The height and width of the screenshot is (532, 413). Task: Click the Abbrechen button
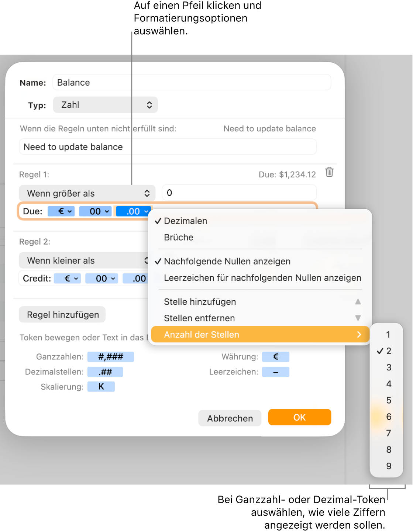230,418
